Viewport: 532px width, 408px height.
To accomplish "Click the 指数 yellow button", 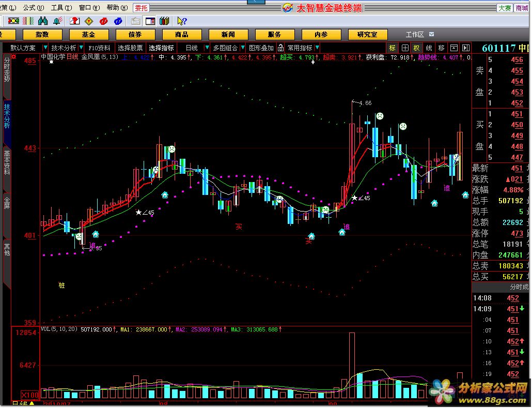I will [42, 34].
